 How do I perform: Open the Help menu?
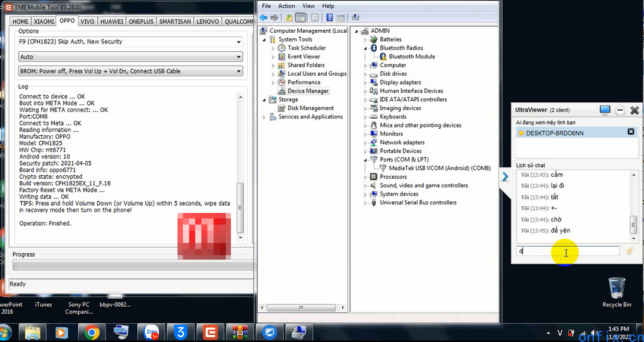coord(328,6)
